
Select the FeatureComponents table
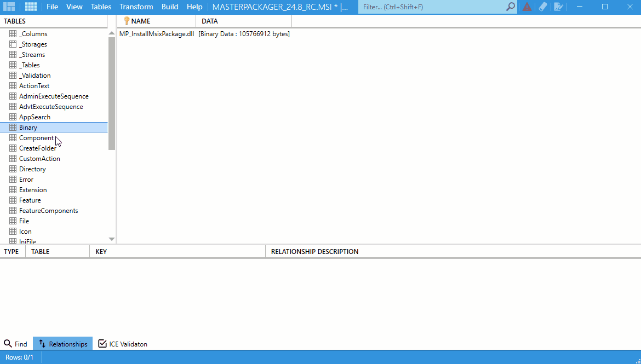click(x=49, y=211)
